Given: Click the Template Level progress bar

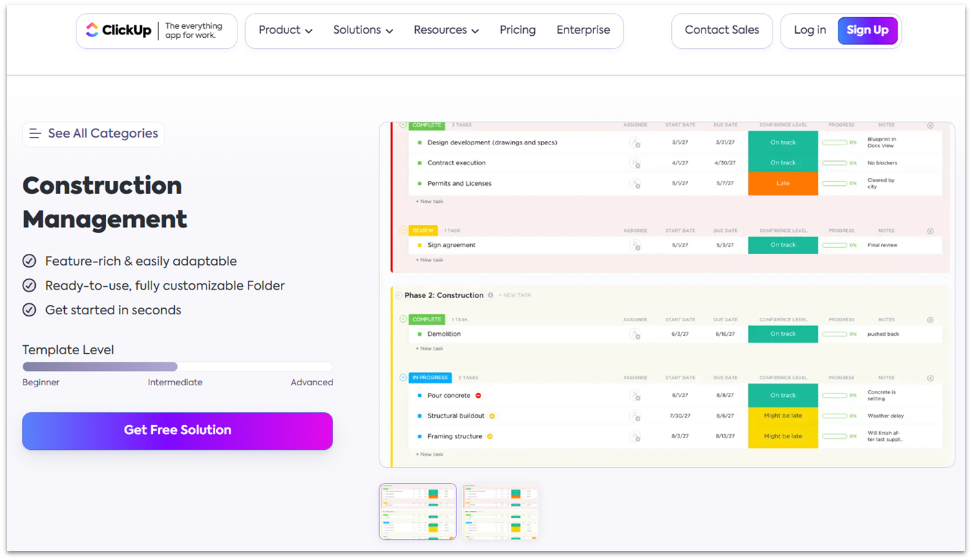Looking at the screenshot, I should click(x=178, y=367).
